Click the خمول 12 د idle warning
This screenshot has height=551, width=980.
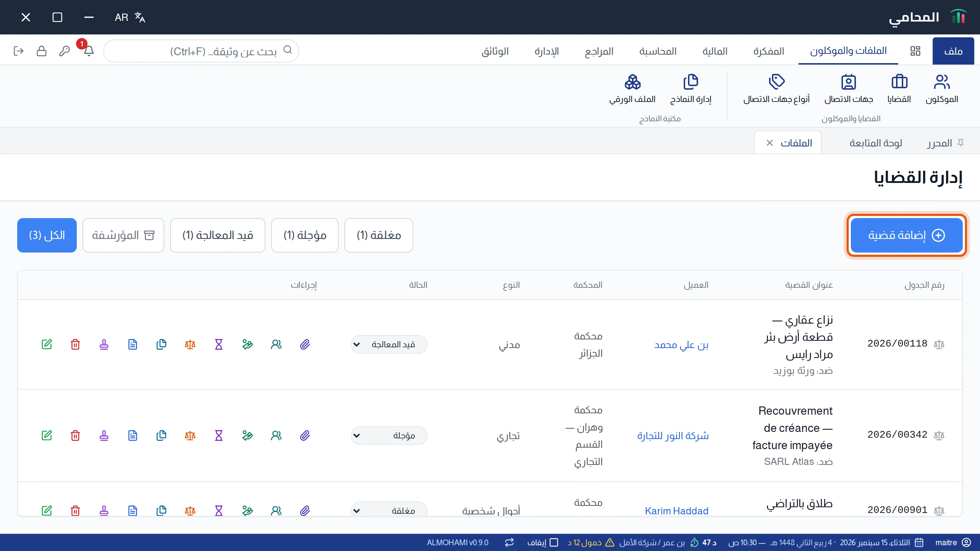(x=591, y=542)
